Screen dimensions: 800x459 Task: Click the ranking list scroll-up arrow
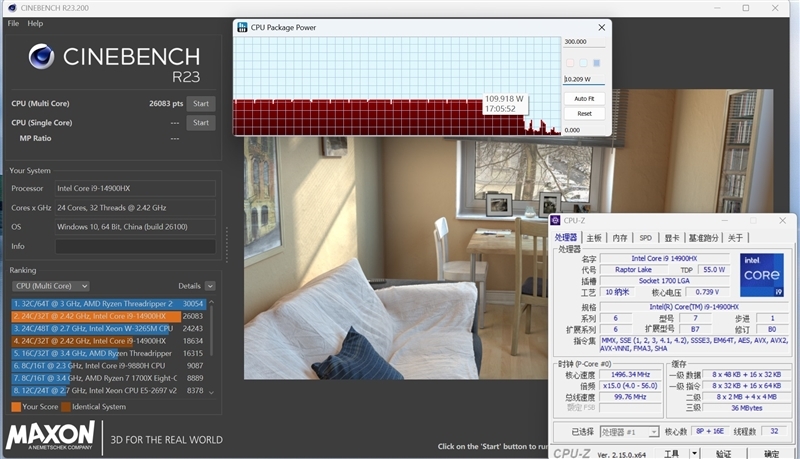[212, 302]
